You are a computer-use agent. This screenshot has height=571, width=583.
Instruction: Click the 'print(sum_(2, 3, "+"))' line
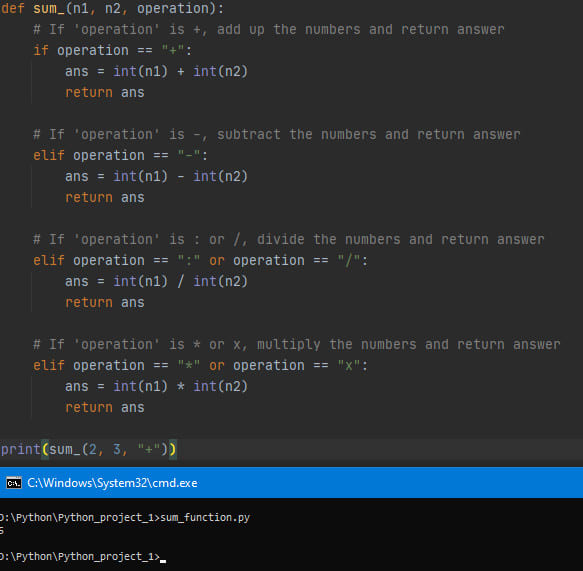pyautogui.click(x=88, y=449)
